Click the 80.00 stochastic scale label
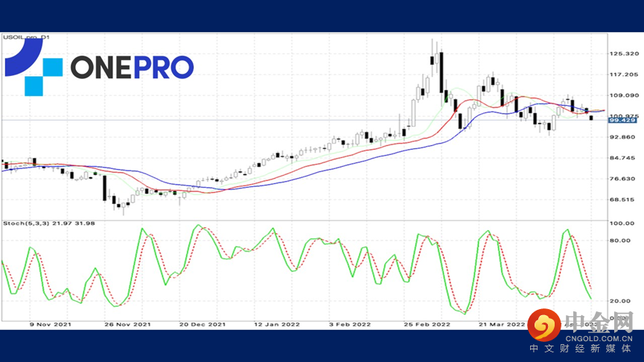Screen dimensions: 644x362 (x=620, y=241)
